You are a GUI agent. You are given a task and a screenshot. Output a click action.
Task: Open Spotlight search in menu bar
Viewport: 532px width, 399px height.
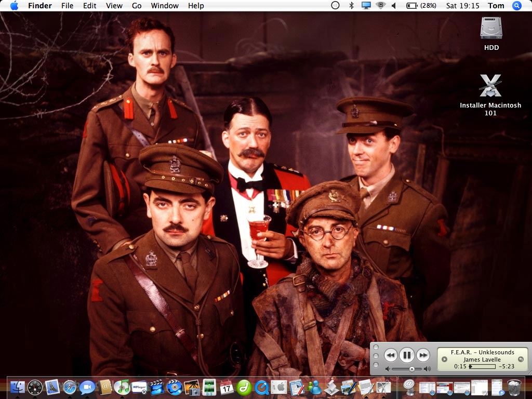tap(517, 5)
